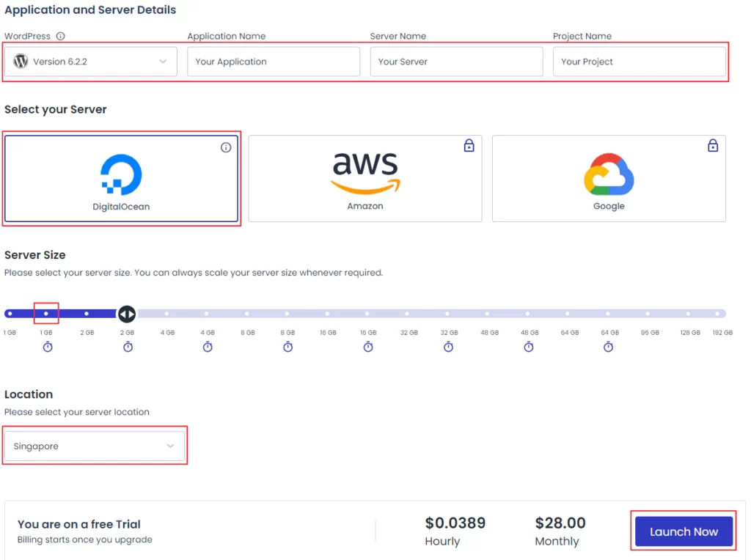Screen dimensions: 751x560
Task: Click the Server Size heading
Action: [35, 254]
